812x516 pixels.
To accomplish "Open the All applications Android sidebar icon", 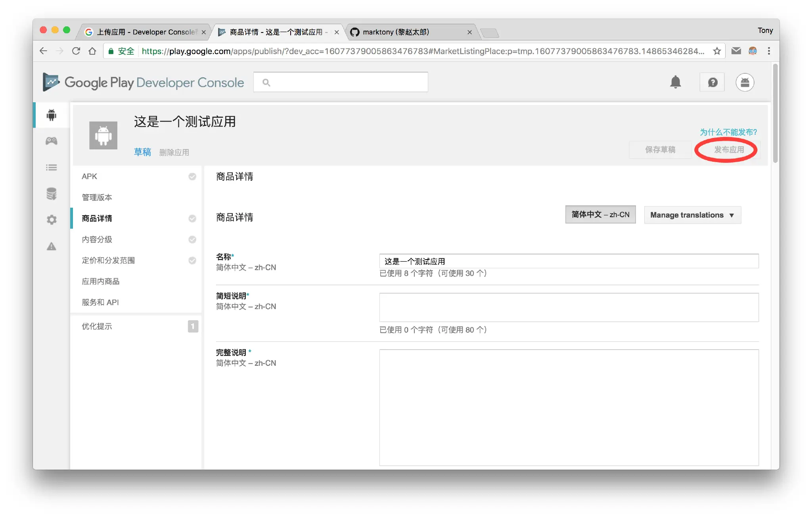I will pos(52,115).
